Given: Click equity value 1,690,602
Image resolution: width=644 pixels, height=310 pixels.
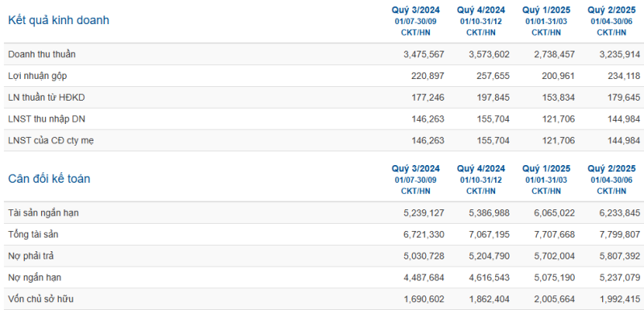Looking at the screenshot, I should pyautogui.click(x=423, y=299).
